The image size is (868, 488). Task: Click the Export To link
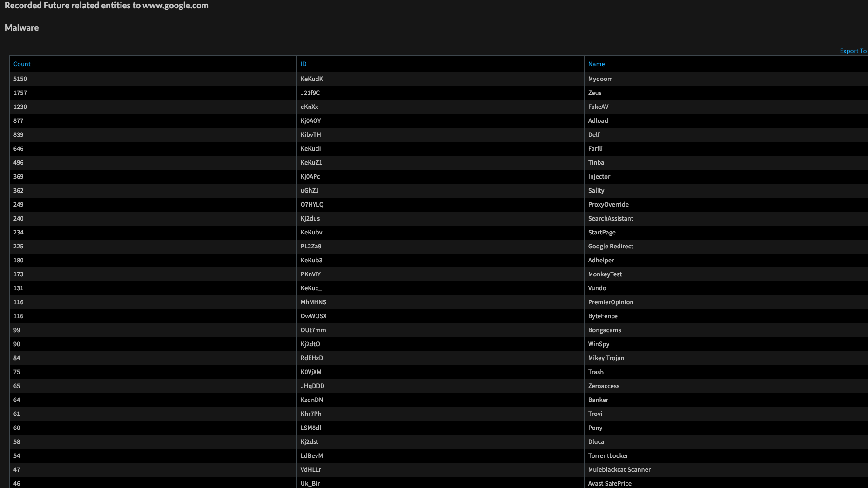pyautogui.click(x=853, y=51)
